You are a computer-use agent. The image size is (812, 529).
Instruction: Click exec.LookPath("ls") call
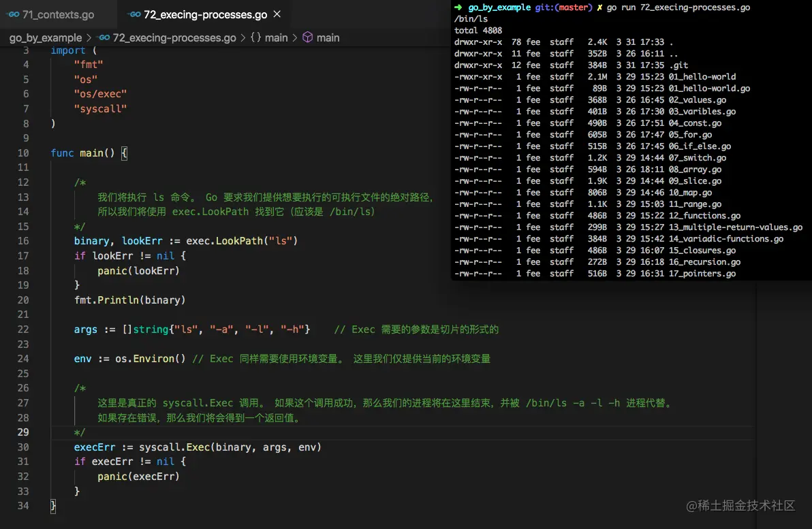[x=242, y=241]
